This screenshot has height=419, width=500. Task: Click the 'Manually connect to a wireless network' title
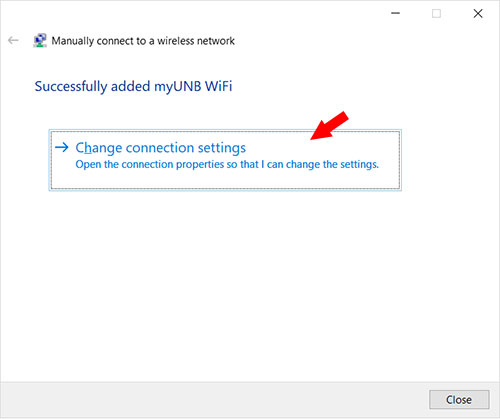(x=143, y=41)
